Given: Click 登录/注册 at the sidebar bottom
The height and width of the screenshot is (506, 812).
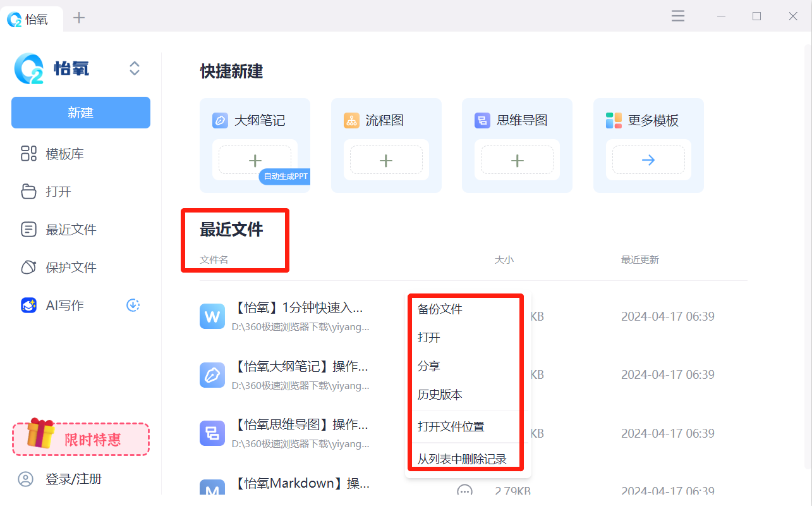Looking at the screenshot, I should pos(73,479).
